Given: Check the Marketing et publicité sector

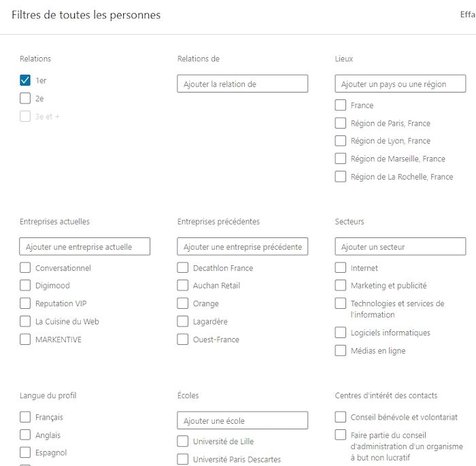Looking at the screenshot, I should pos(341,286).
